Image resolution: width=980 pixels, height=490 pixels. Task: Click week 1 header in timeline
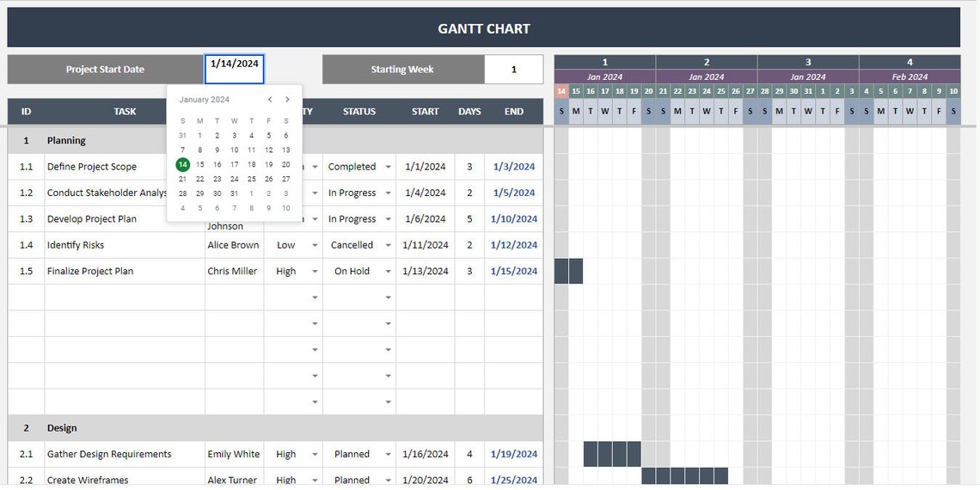(x=604, y=62)
